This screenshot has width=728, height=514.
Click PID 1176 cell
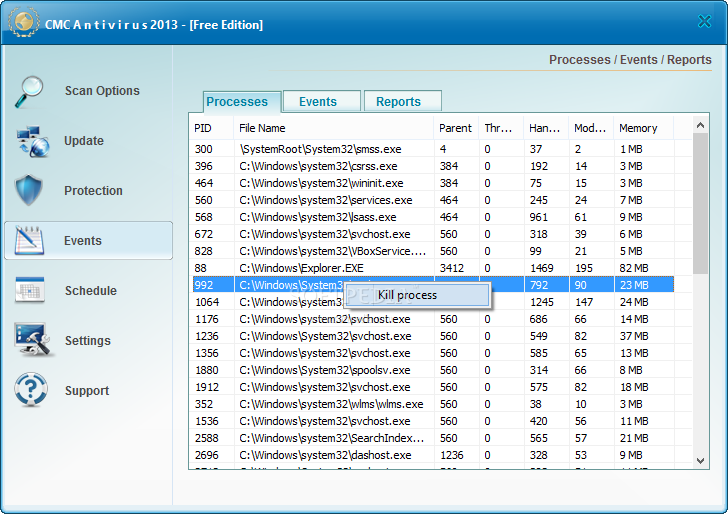click(x=207, y=319)
